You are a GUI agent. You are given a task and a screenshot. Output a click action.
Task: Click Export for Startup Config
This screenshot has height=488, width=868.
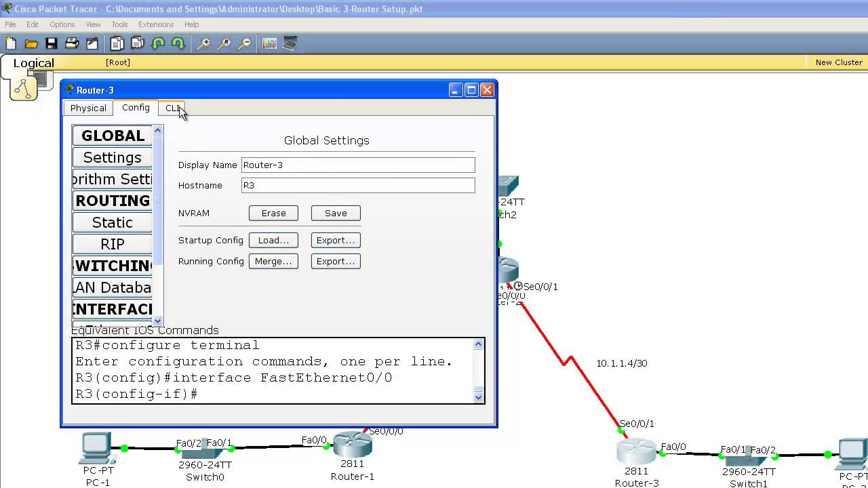click(336, 240)
